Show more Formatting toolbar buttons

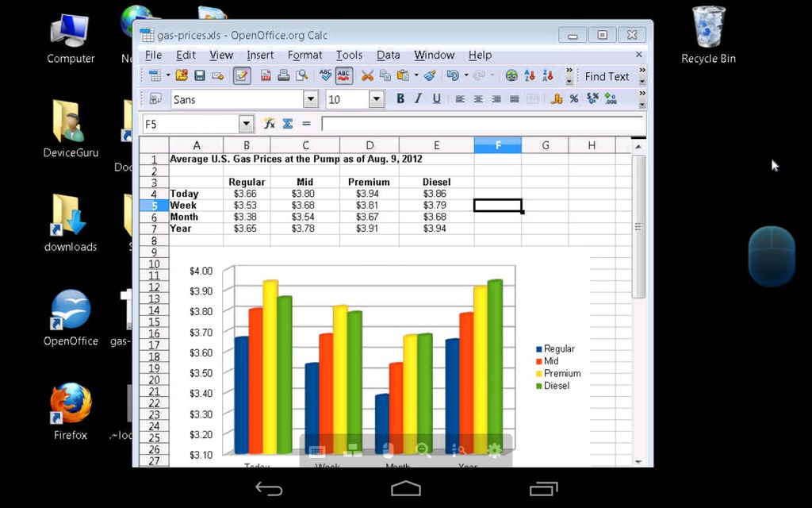642,99
